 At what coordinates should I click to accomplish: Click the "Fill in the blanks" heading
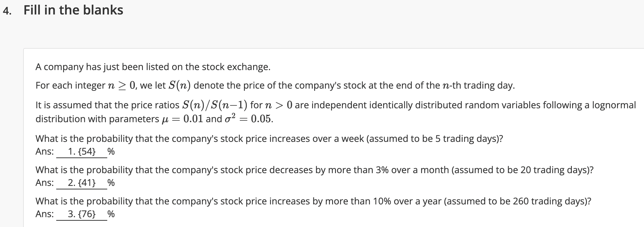pyautogui.click(x=73, y=10)
